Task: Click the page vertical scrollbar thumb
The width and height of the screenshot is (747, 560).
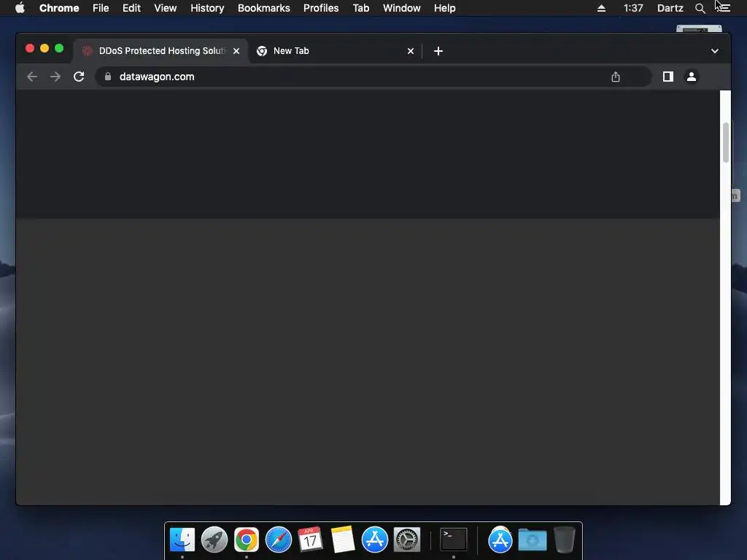Action: click(726, 142)
